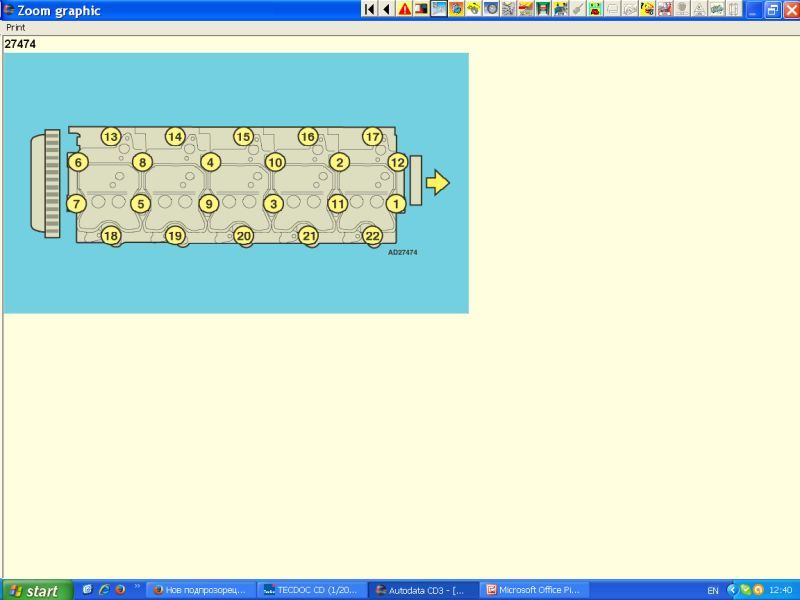Click the greyed-out car toolbar icon
This screenshot has width=800, height=600.
[x=716, y=9]
